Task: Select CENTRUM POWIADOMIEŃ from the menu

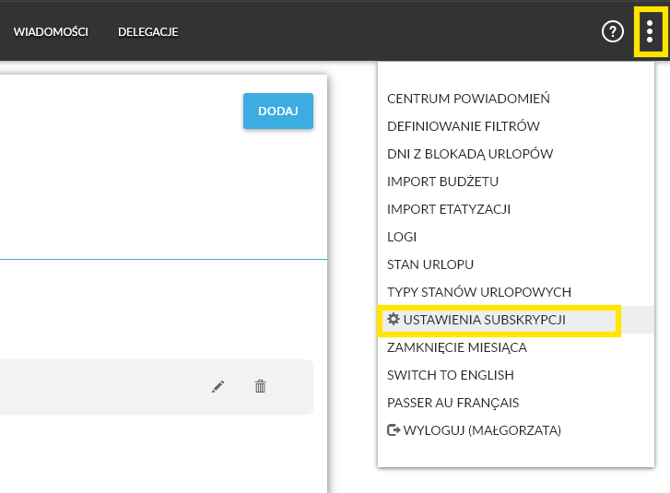Action: pyautogui.click(x=468, y=99)
